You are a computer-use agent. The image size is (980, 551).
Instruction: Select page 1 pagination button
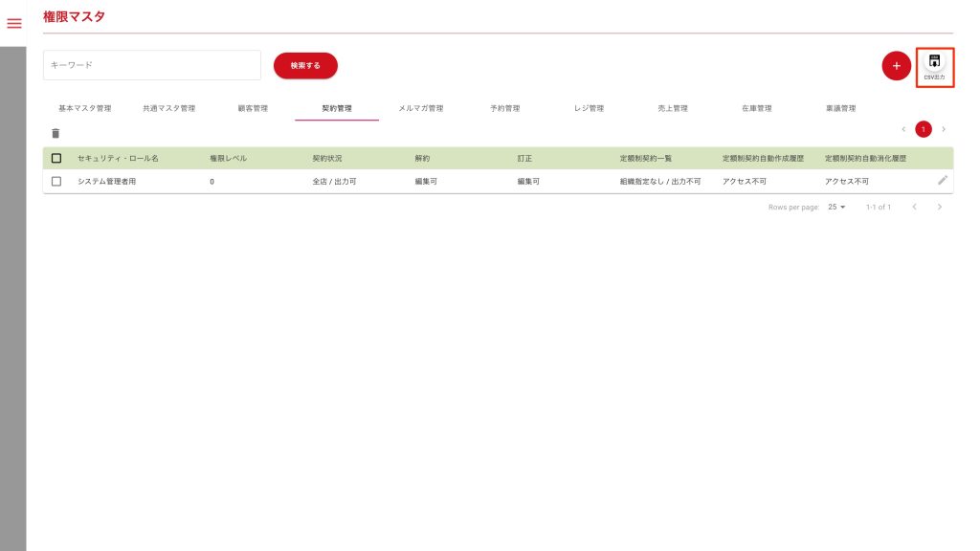(x=924, y=129)
